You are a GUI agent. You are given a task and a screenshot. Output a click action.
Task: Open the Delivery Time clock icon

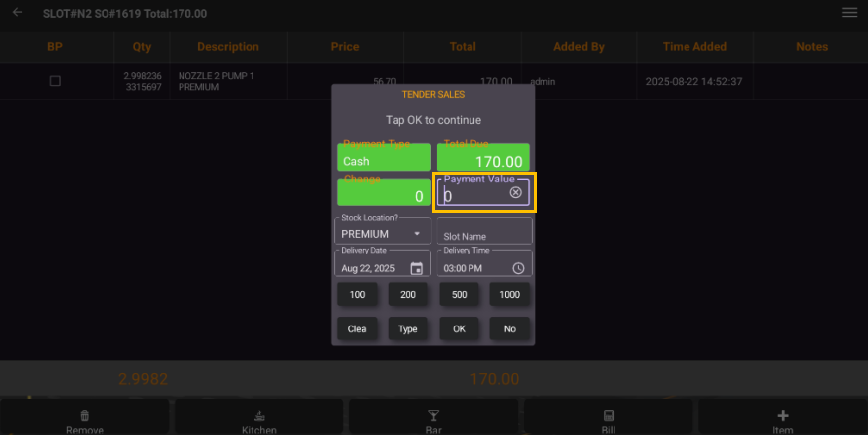pyautogui.click(x=518, y=268)
